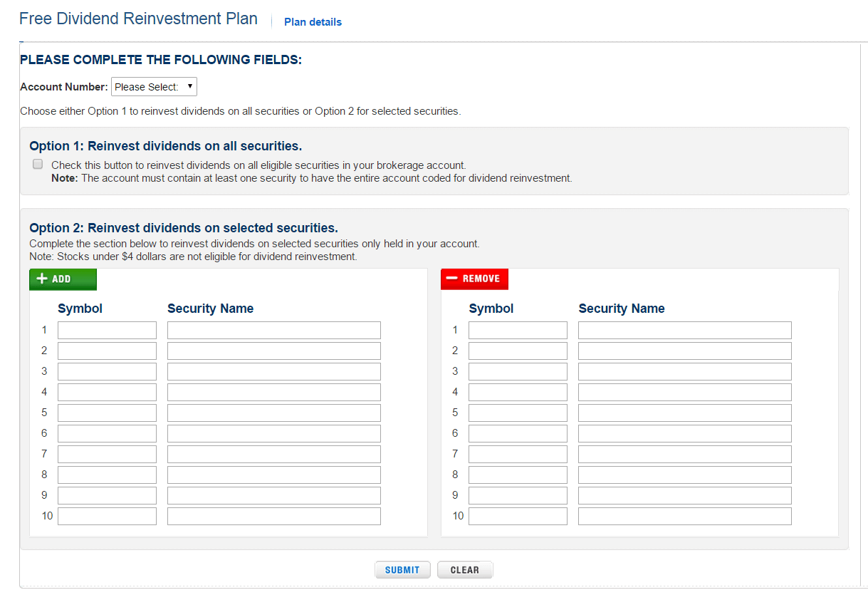Open the Plan details link
The width and height of the screenshot is (868, 595).
tap(313, 22)
